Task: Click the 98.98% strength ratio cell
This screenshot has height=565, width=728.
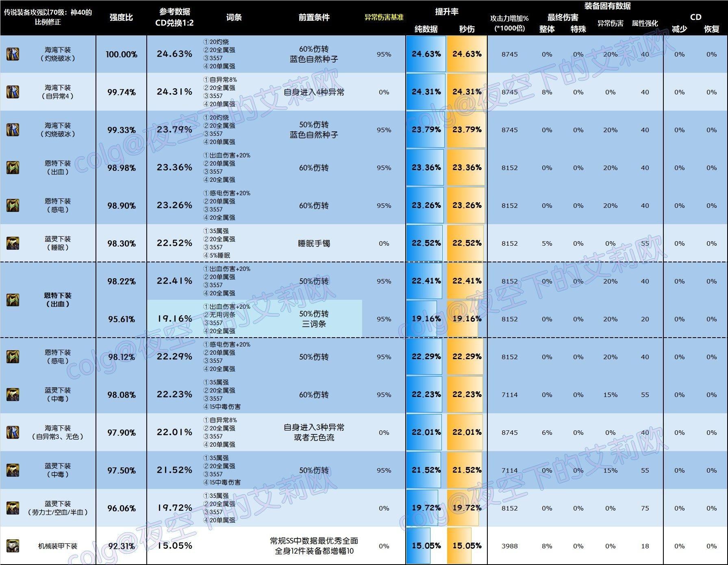Action: pos(121,168)
